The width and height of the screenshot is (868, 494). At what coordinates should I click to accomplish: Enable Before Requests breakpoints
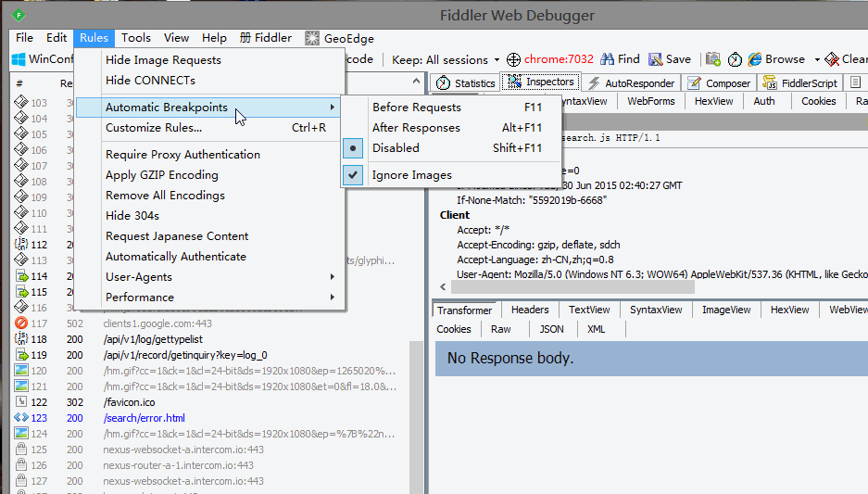click(x=451, y=107)
